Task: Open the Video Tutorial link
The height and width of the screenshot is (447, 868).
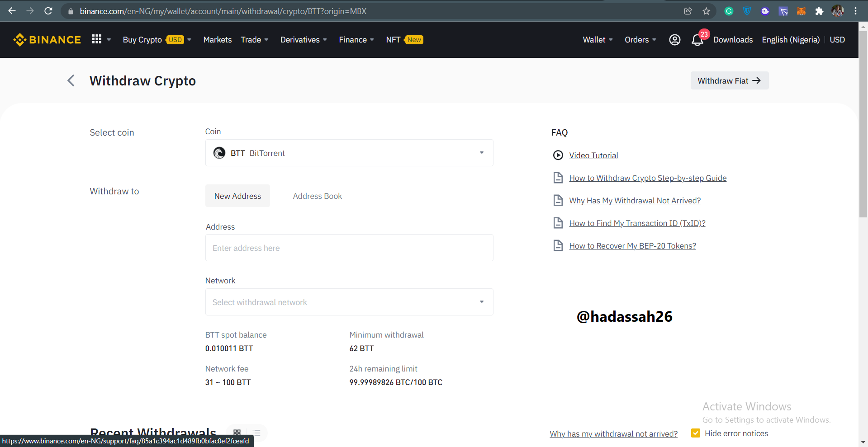Action: pos(593,155)
